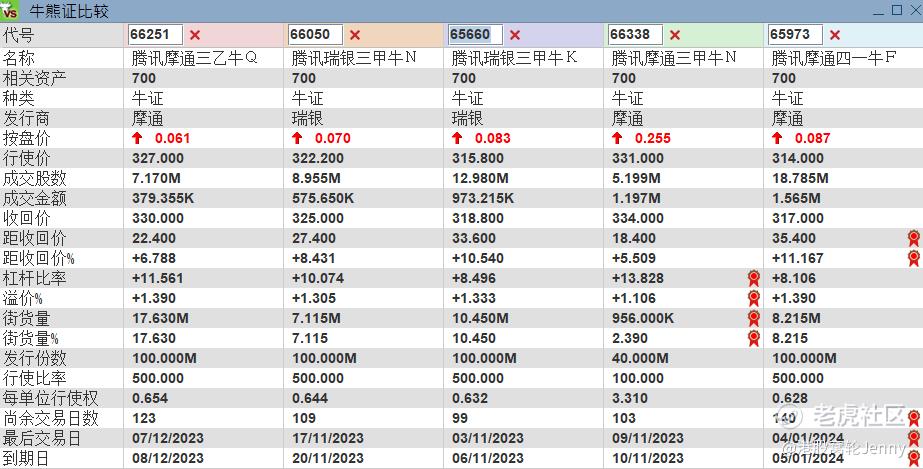Image resolution: width=923 pixels, height=469 pixels.
Task: Click the 相关资产 row label
Action: 35,78
